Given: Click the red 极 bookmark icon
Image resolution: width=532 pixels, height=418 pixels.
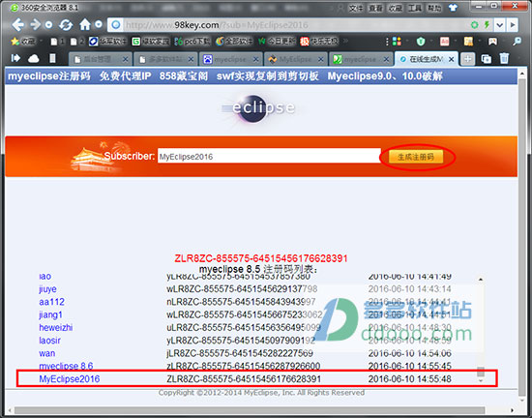Looking at the screenshot, I should pyautogui.click(x=305, y=42).
